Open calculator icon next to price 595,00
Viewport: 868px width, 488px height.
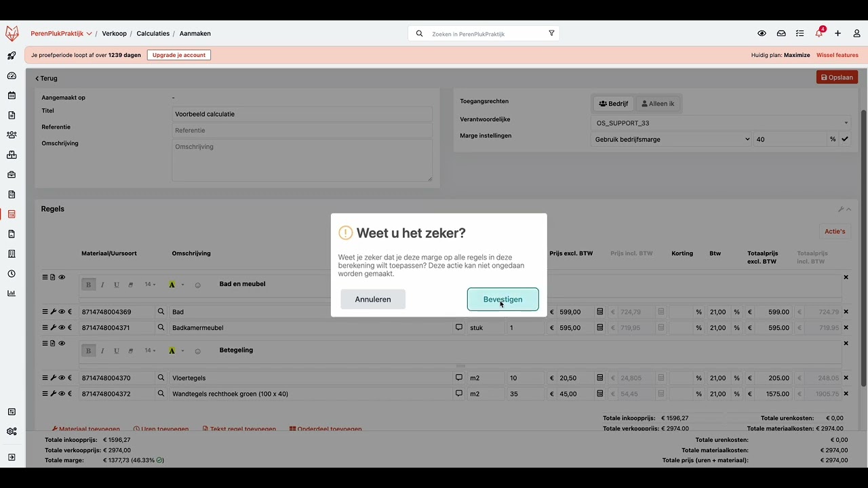tap(600, 327)
